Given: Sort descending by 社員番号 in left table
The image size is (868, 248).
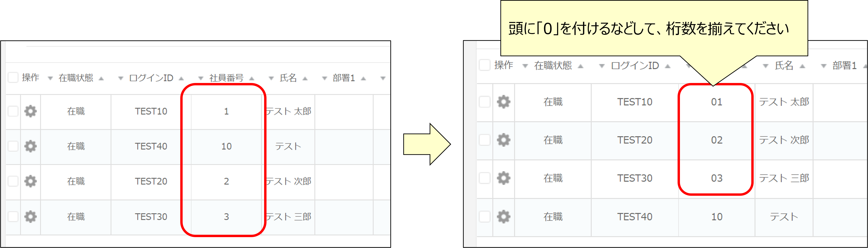Looking at the screenshot, I should 201,79.
